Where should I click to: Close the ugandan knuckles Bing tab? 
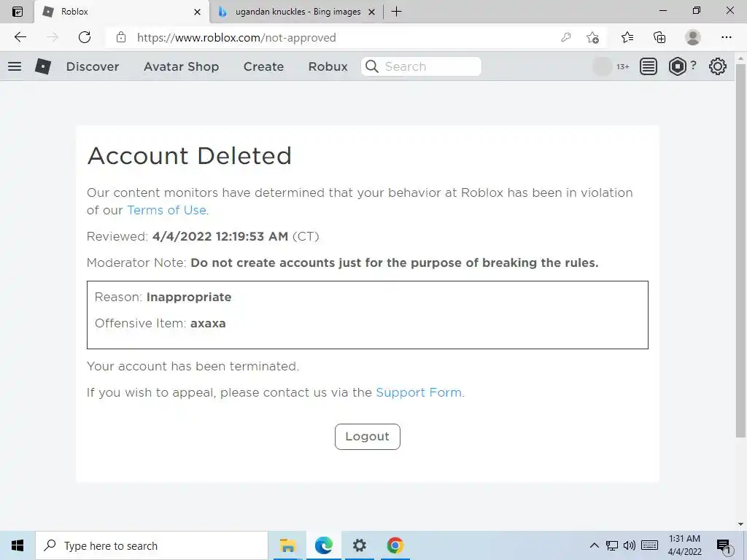click(x=371, y=12)
